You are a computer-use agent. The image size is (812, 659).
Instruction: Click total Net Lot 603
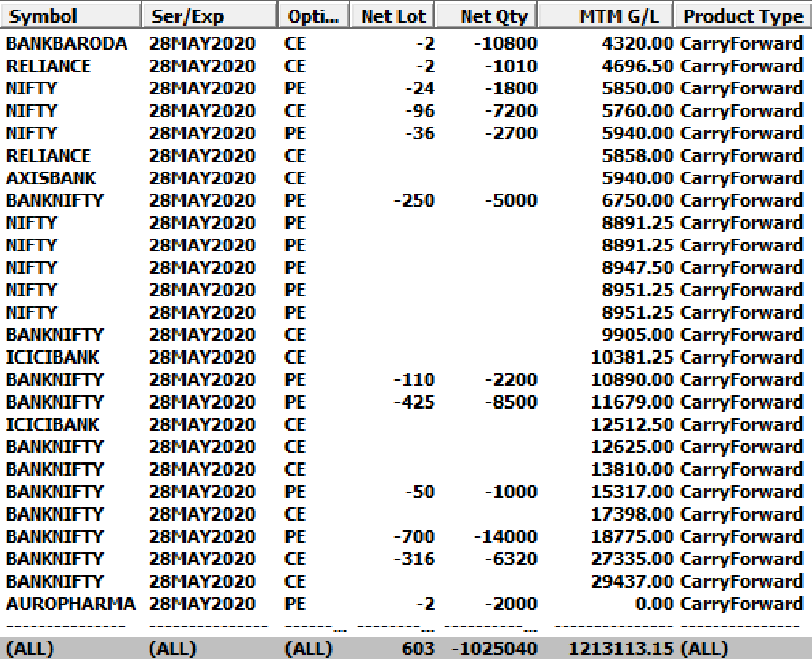[x=419, y=649]
